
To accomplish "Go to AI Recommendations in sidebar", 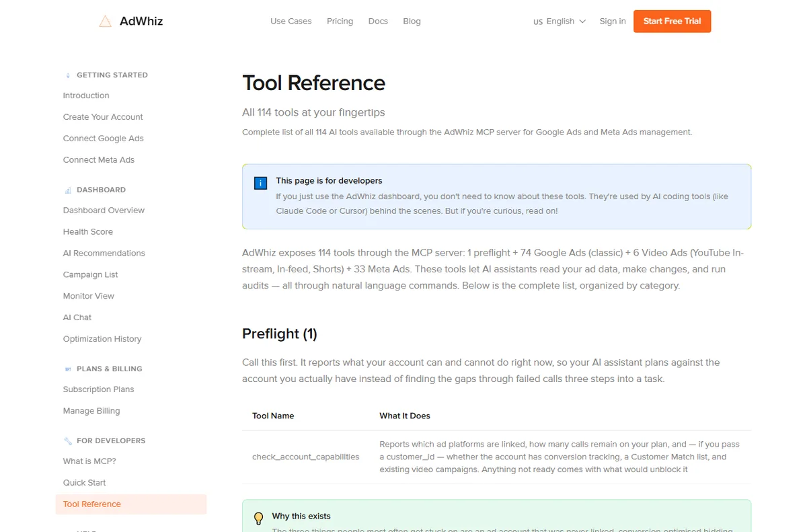I will [104, 254].
